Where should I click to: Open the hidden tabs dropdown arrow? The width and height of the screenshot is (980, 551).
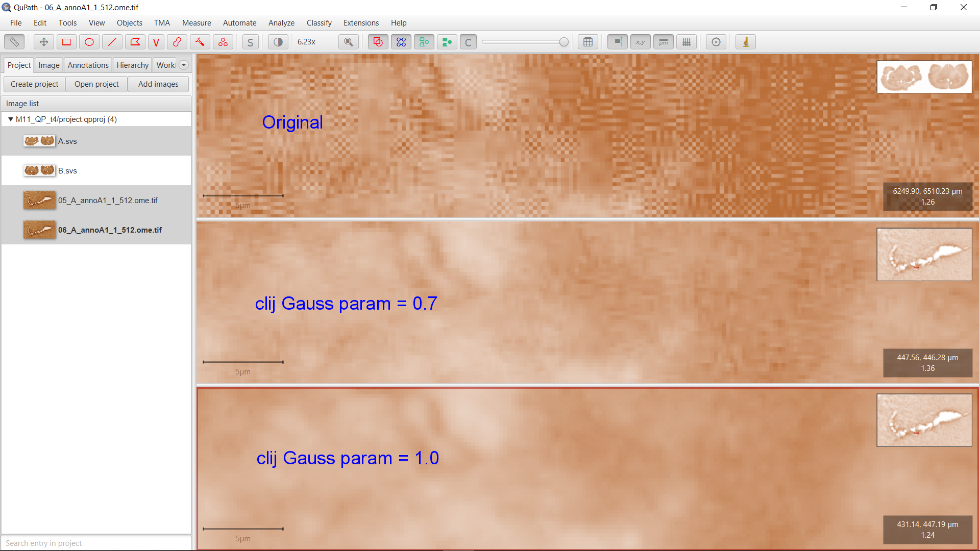[x=184, y=65]
